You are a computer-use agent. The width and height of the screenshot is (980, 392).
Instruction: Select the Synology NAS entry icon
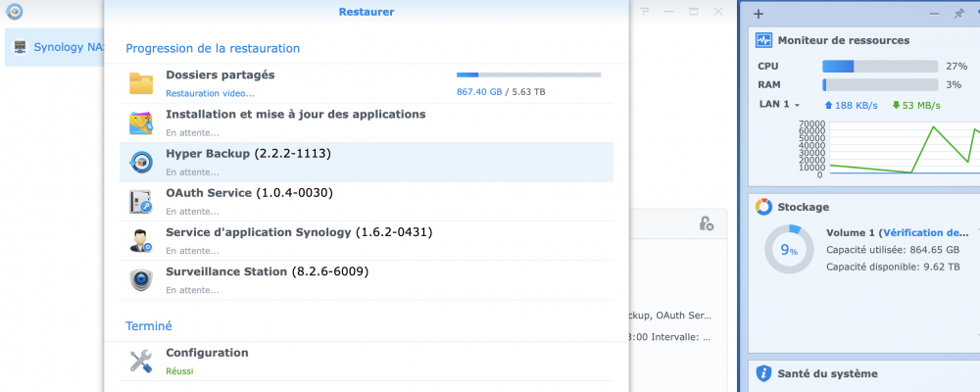coord(21,47)
